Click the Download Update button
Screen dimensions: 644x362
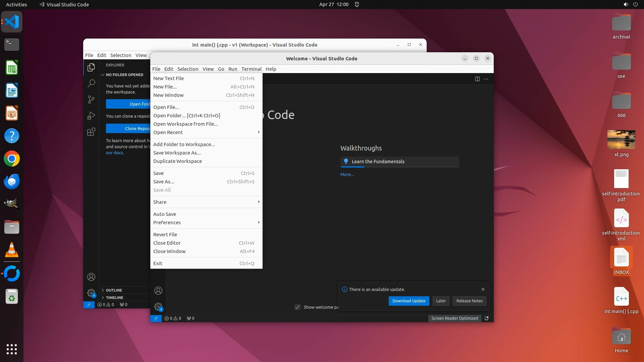(x=409, y=301)
